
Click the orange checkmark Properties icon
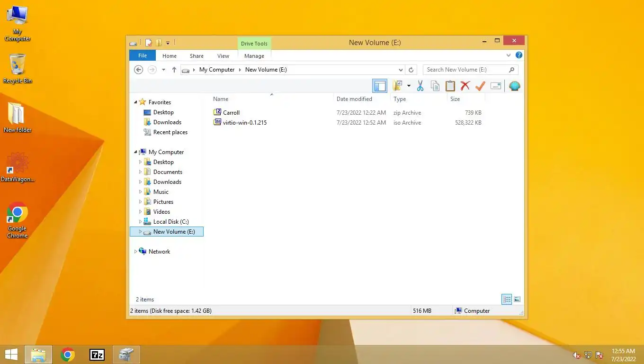480,86
